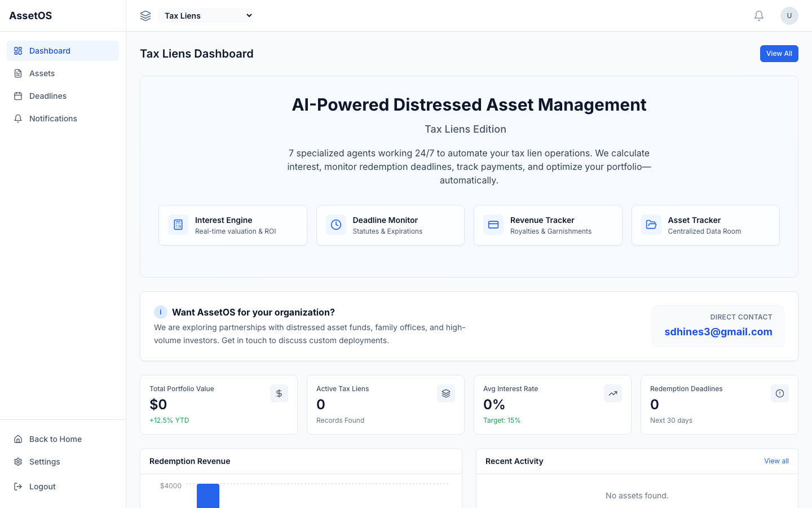Click the alert icon in Redemption Deadlines
Viewport: 812px width, 508px height.
780,393
